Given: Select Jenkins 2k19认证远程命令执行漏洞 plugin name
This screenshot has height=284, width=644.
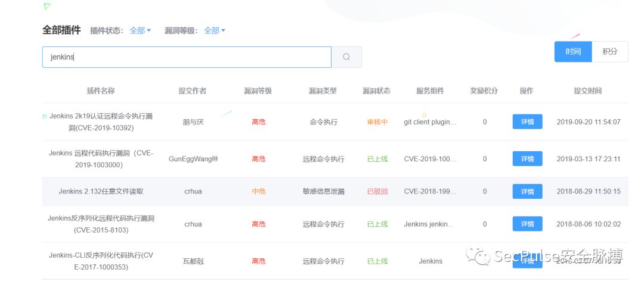Looking at the screenshot, I should [101, 122].
